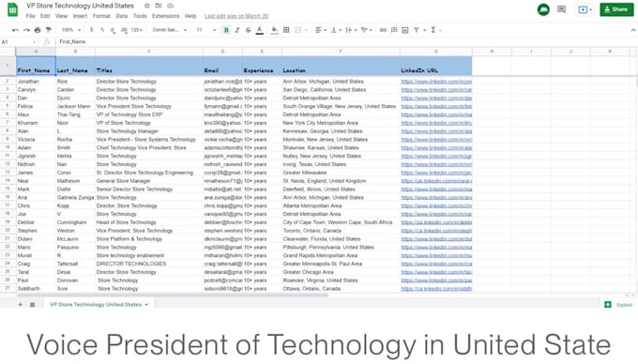Open comment history
The width and height of the screenshot is (638, 364).
tap(561, 9)
